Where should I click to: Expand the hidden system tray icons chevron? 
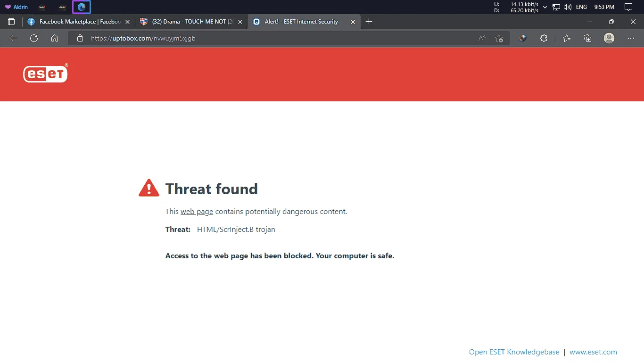coord(545,7)
